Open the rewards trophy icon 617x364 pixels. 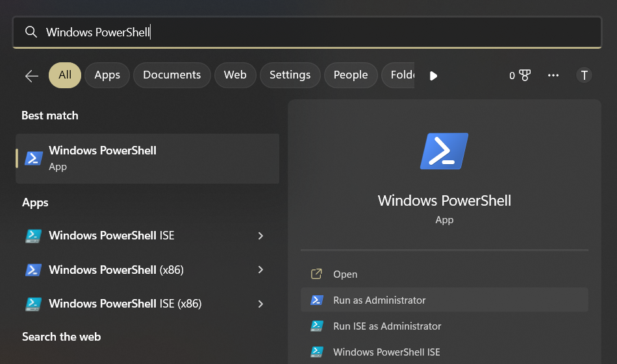point(524,75)
